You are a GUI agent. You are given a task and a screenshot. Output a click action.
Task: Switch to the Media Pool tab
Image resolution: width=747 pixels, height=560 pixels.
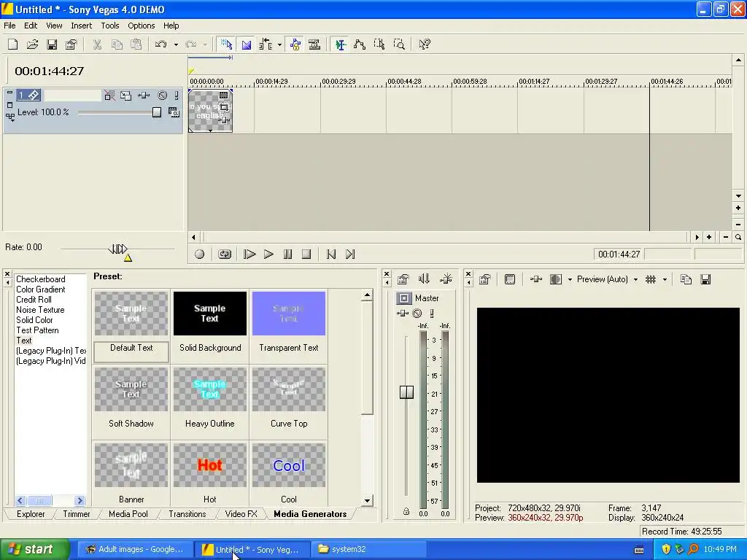(x=128, y=514)
